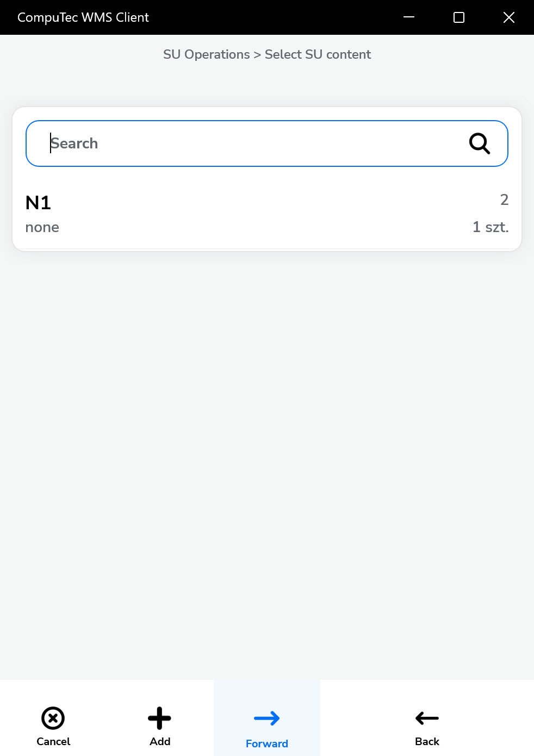Click 'SU Operations' in the breadcrumb

(207, 54)
